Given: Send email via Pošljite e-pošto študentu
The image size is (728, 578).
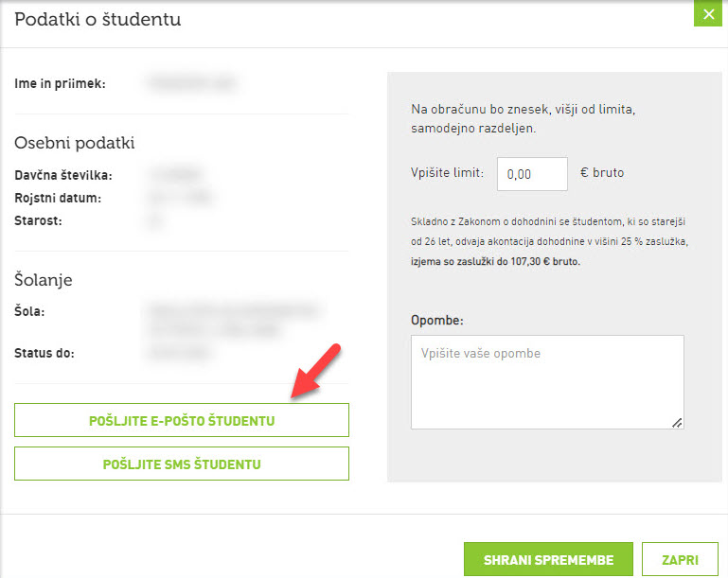Looking at the screenshot, I should [182, 420].
